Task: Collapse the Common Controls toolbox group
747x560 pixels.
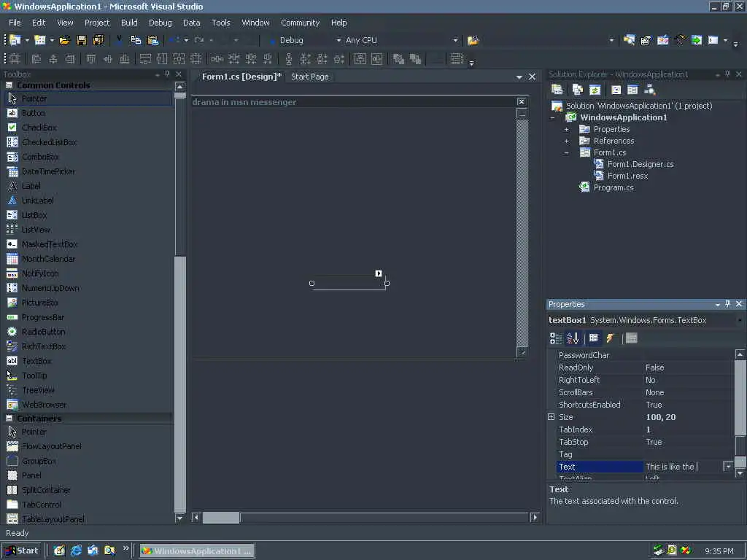Action: click(x=9, y=85)
